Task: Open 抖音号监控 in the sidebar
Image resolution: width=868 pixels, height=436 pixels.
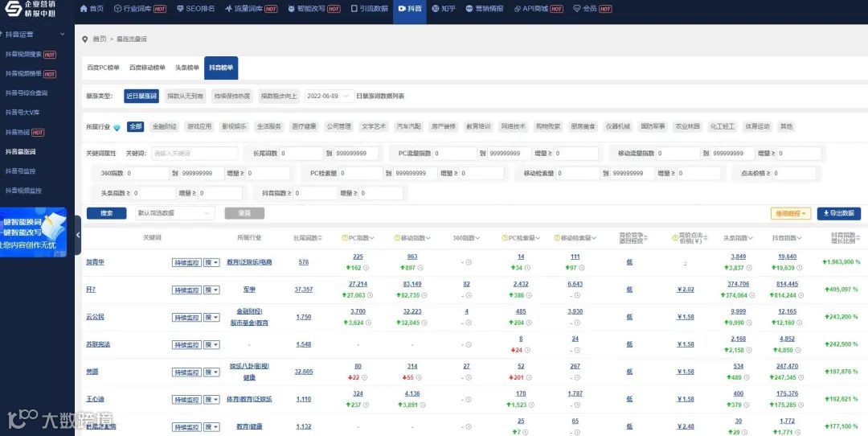Action: (x=20, y=171)
